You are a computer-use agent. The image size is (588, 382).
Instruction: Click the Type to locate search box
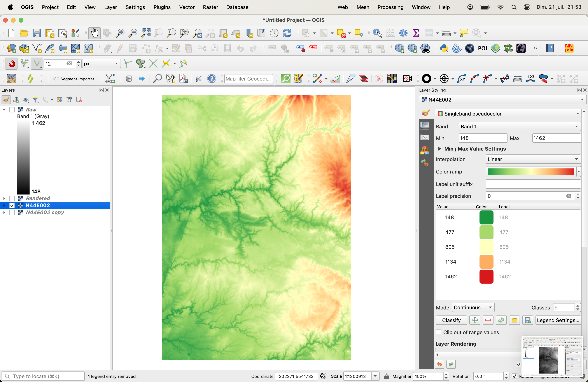pos(43,376)
